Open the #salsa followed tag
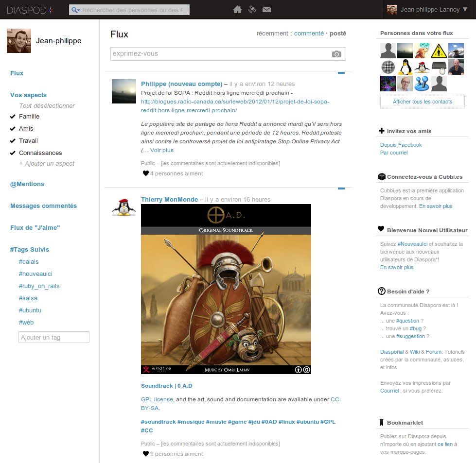Image resolution: width=476 pixels, height=463 pixels. [x=28, y=298]
